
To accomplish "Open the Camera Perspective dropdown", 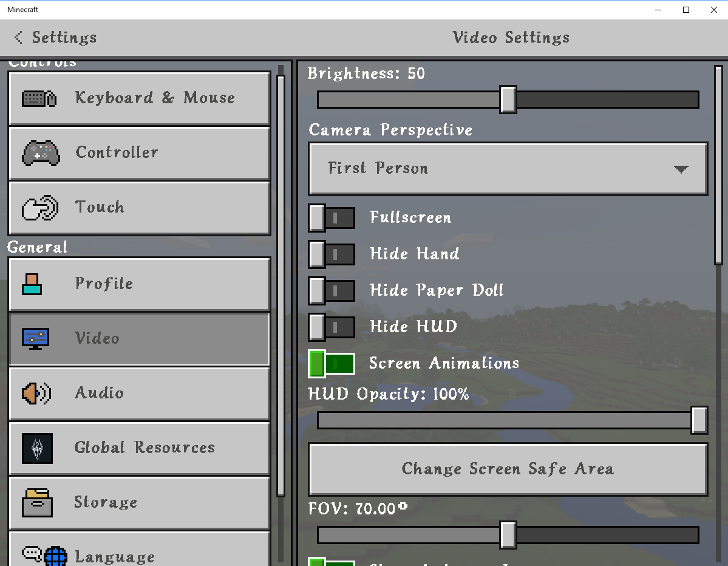I will (508, 169).
